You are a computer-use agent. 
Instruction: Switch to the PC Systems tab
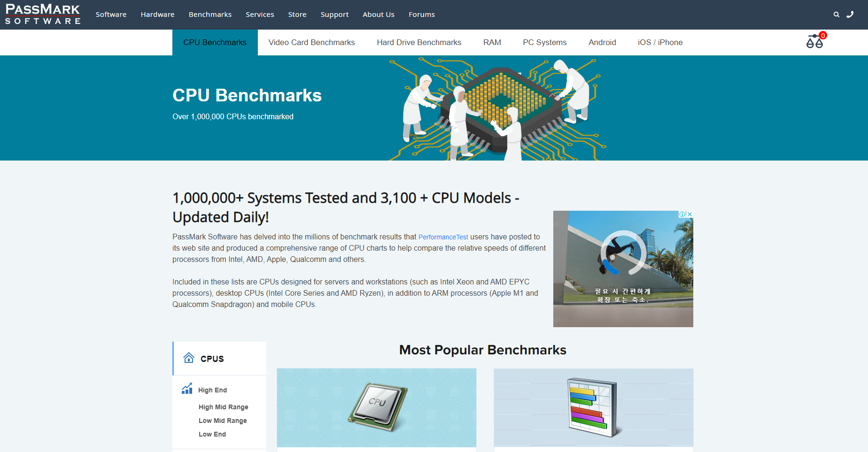[x=545, y=42]
